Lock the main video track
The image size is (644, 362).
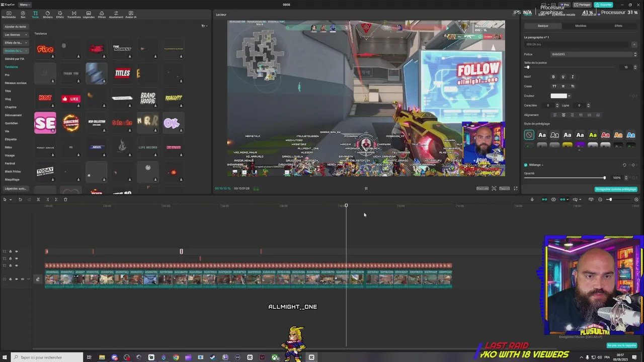(x=10, y=279)
